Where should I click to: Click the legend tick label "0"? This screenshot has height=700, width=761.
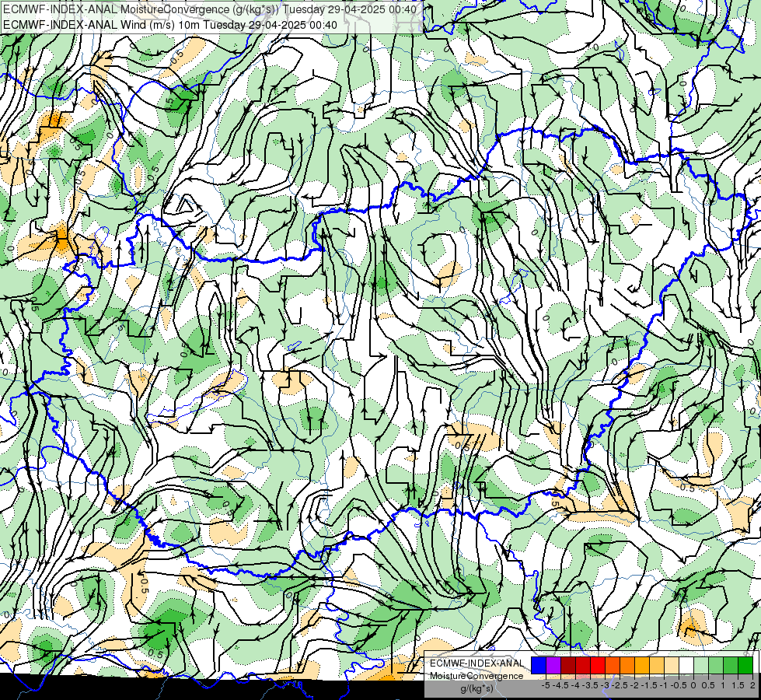tap(693, 685)
